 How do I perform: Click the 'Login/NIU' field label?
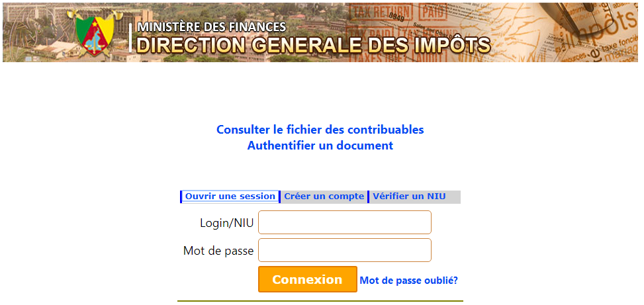[227, 223]
